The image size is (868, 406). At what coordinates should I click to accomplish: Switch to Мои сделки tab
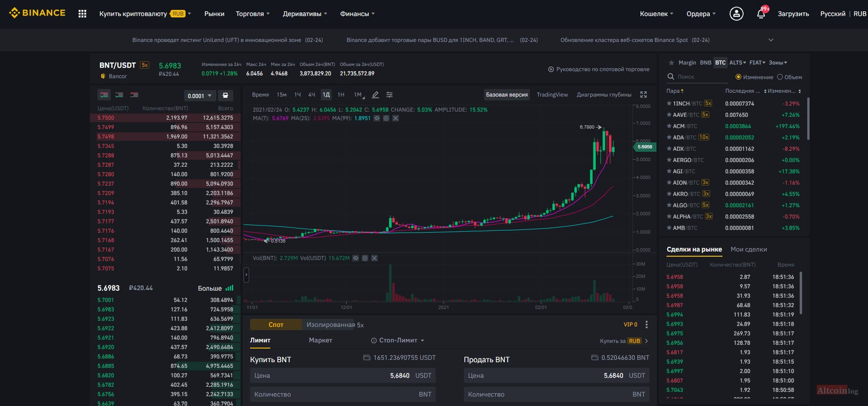tap(749, 249)
